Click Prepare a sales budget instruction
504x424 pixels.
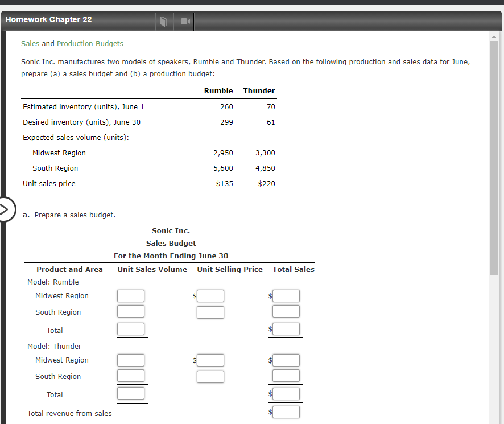75,215
